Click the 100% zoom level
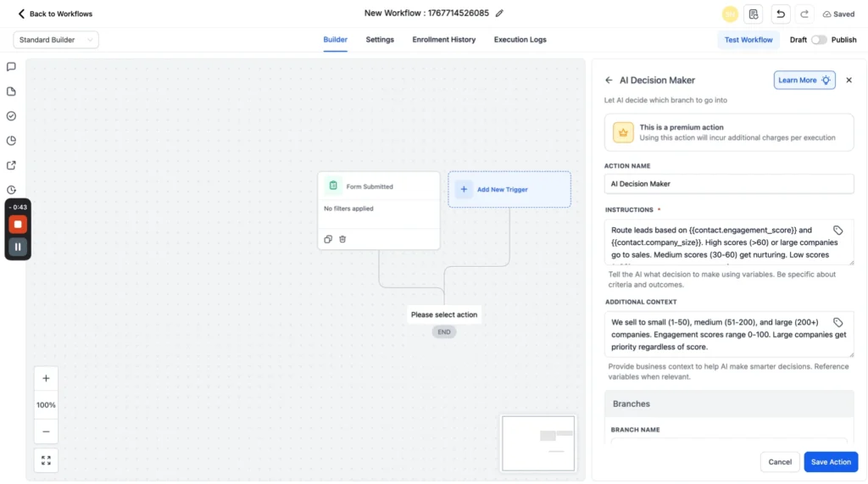Image resolution: width=868 pixels, height=484 pixels. pyautogui.click(x=46, y=405)
